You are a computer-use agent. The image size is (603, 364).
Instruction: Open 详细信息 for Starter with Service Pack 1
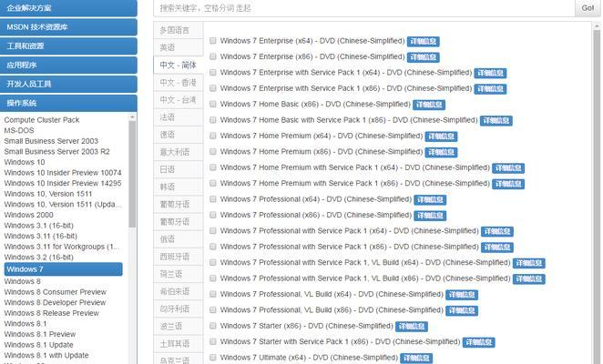pos(478,342)
